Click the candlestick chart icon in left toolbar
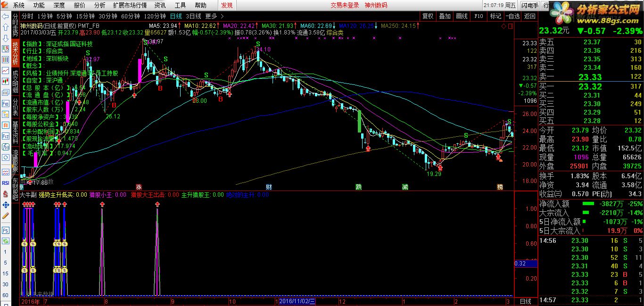Image resolution: width=644 pixels, height=306 pixels. [x=5, y=81]
